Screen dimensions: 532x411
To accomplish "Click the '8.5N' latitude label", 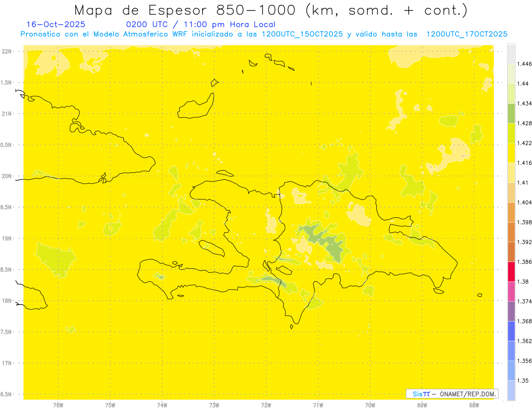I will click(x=6, y=270).
